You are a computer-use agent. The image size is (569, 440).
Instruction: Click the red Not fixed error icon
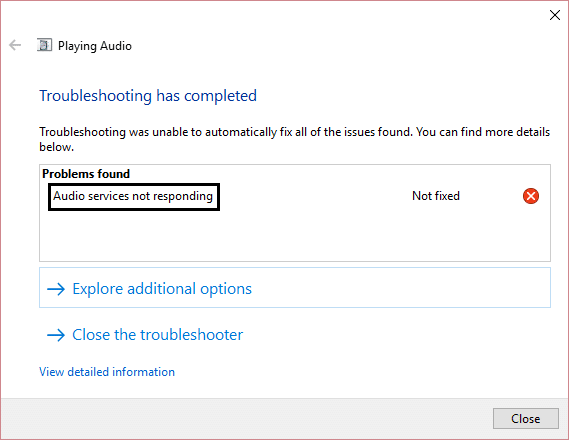pyautogui.click(x=531, y=196)
